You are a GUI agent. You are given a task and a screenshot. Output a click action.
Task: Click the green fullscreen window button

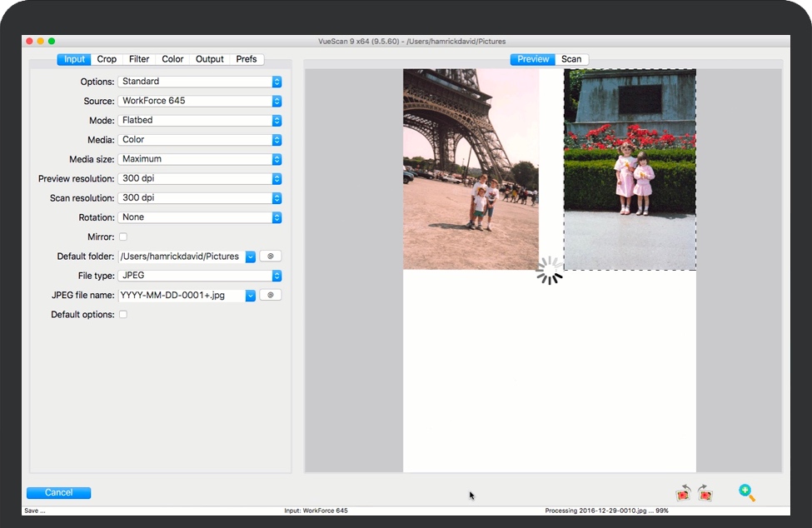(x=52, y=41)
